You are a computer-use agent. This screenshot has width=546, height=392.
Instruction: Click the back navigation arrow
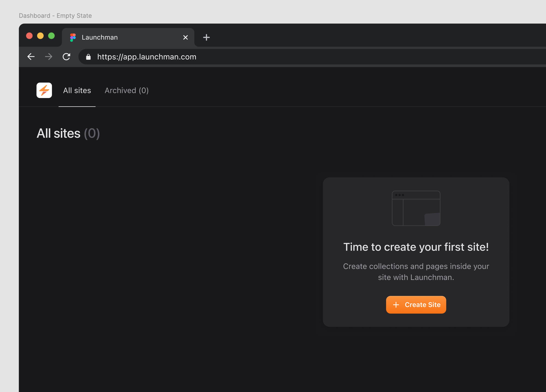click(31, 56)
